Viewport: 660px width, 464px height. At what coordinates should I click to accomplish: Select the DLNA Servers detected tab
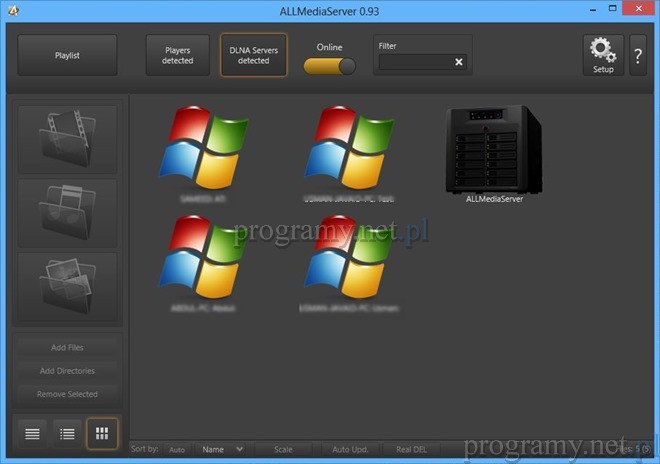pyautogui.click(x=253, y=56)
